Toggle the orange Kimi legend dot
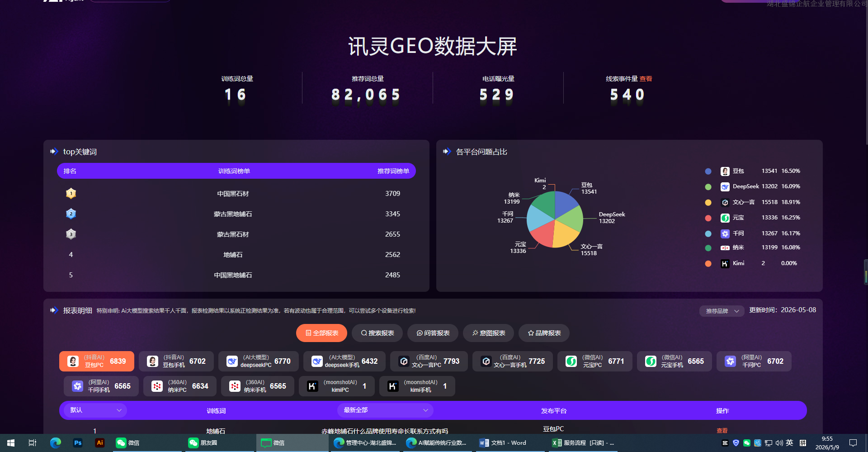Screen dimensions: 868x452 (708, 263)
